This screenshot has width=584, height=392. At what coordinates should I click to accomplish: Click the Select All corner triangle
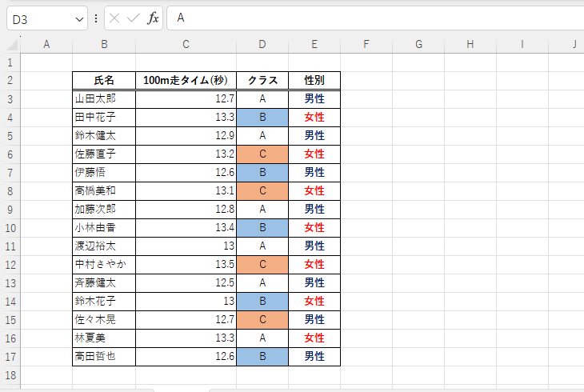click(12, 45)
